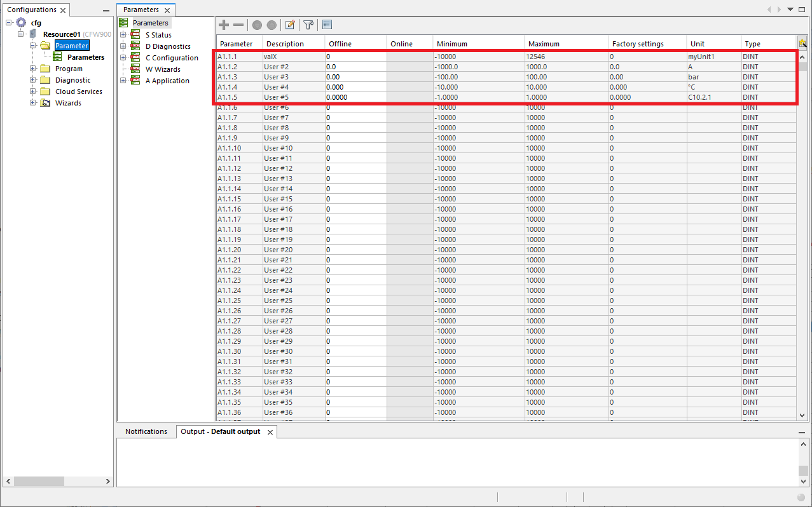Select the W Wizards group
The width and height of the screenshot is (812, 507).
[x=162, y=69]
